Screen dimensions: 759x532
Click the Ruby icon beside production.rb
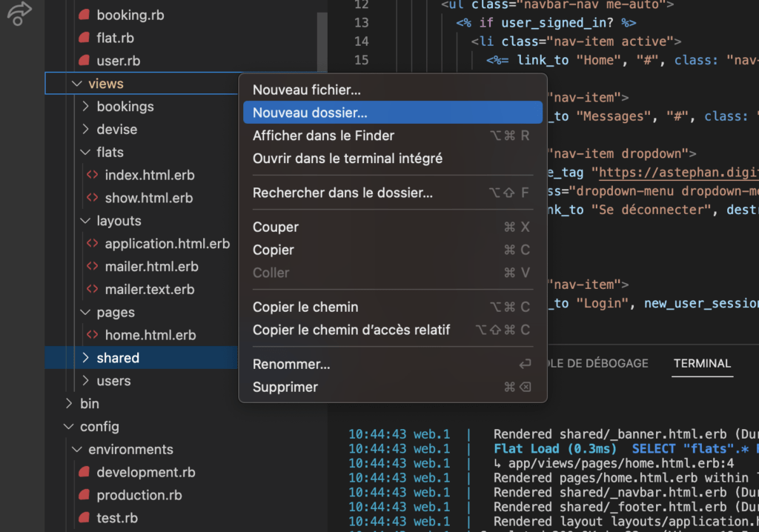pyautogui.click(x=85, y=494)
